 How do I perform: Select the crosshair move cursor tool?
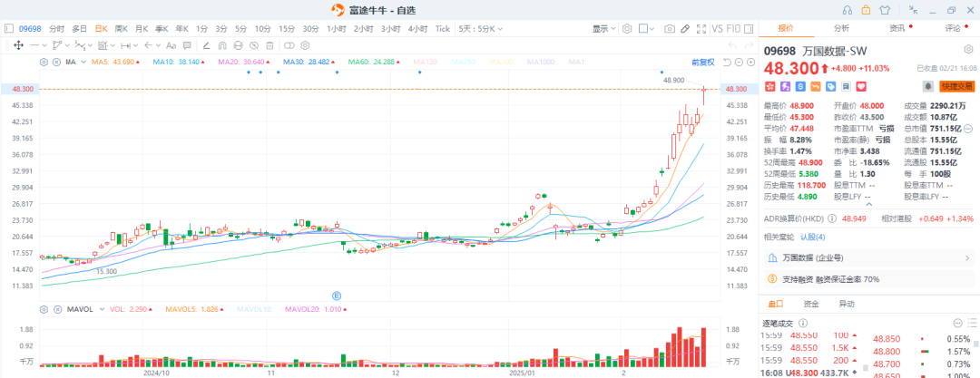point(18,45)
